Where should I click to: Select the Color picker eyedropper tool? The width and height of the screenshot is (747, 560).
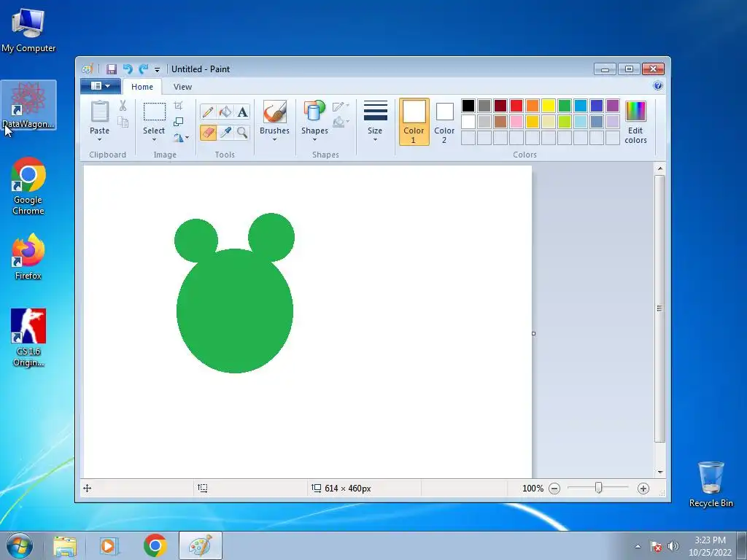225,133
